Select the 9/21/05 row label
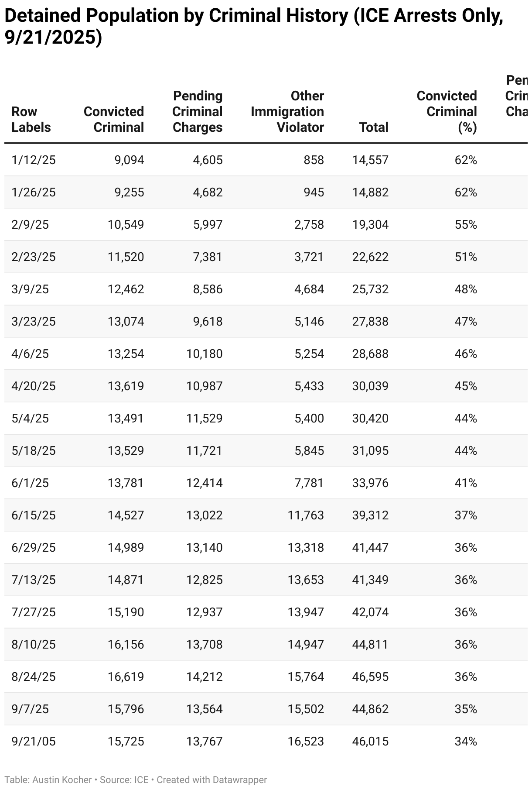This screenshot has height=790, width=532. coord(34,742)
